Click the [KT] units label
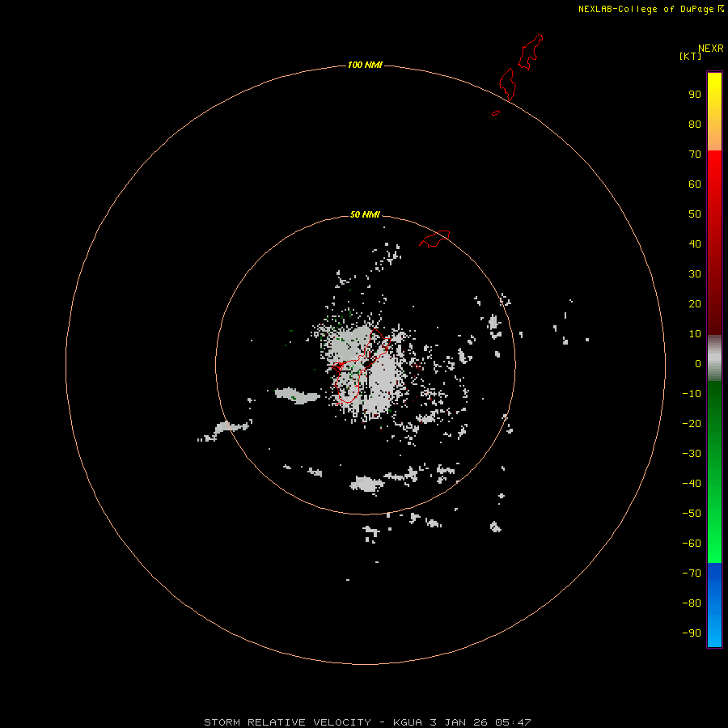This screenshot has height=728, width=728. pyautogui.click(x=691, y=56)
